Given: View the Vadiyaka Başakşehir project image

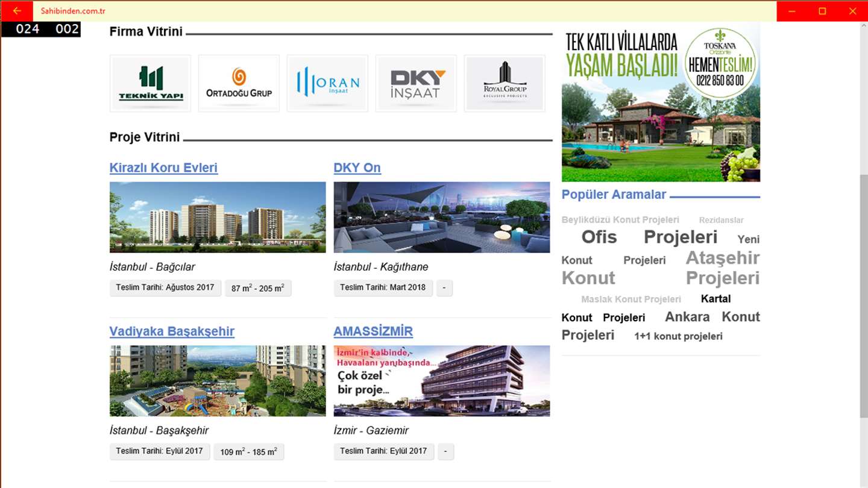Looking at the screenshot, I should 218,381.
